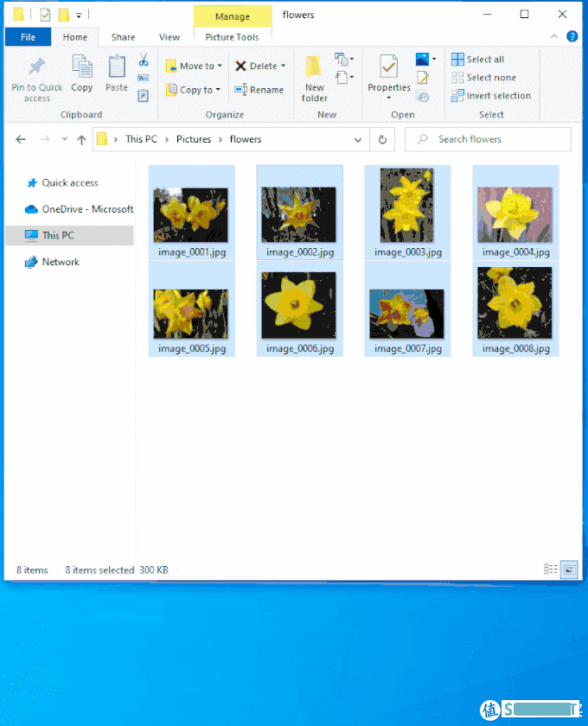Go back with the Back arrow
The height and width of the screenshot is (726, 588).
[x=21, y=139]
